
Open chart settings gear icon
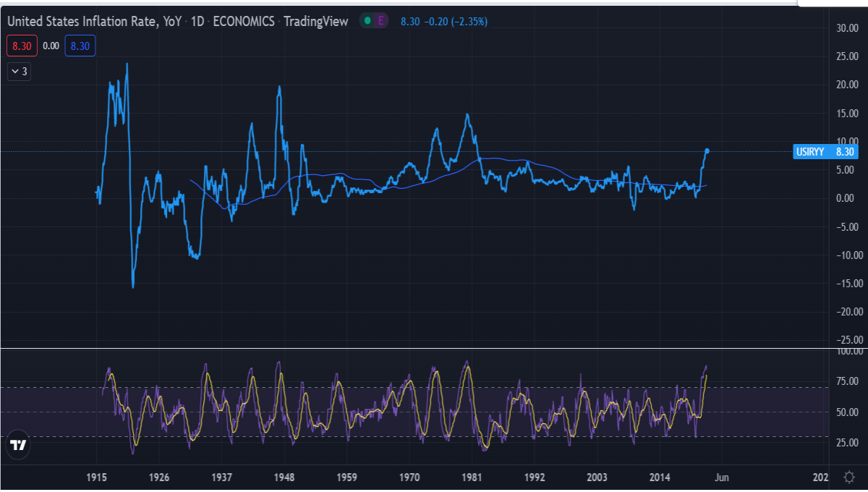pos(848,477)
